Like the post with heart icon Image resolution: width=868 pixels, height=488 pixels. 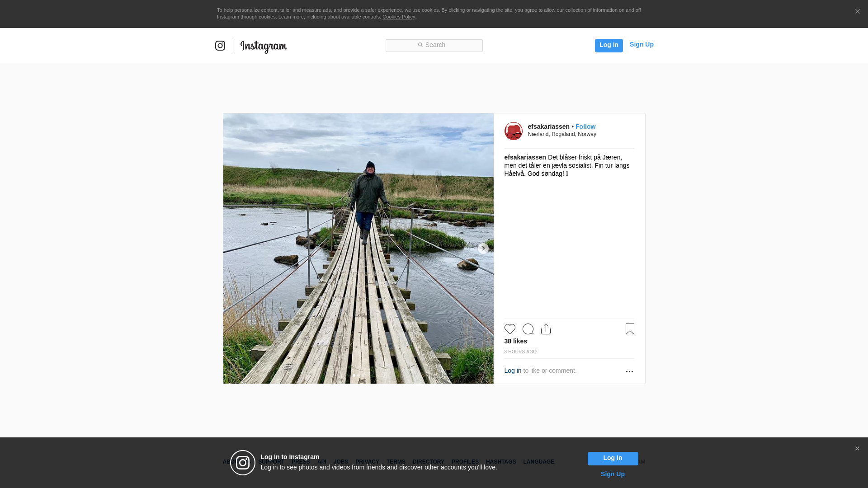coord(509,329)
